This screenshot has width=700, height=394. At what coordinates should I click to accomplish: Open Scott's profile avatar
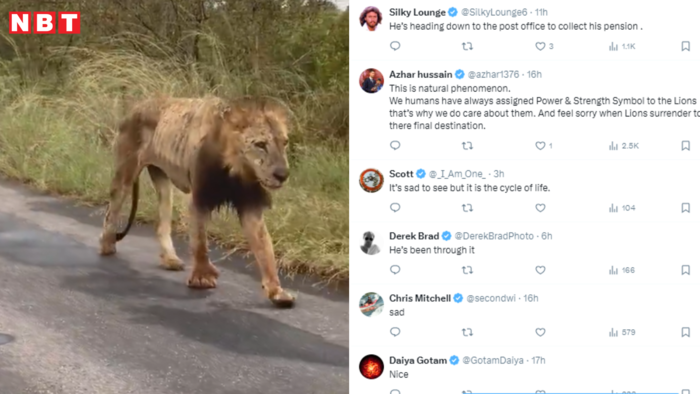[371, 181]
